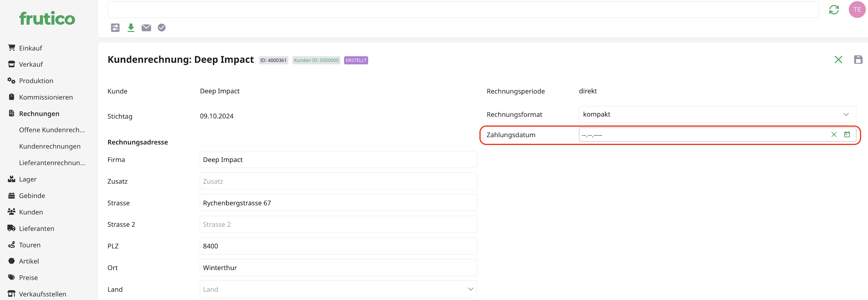The width and height of the screenshot is (868, 300).
Task: Click into the Strasse 2 input field
Action: [x=338, y=224]
